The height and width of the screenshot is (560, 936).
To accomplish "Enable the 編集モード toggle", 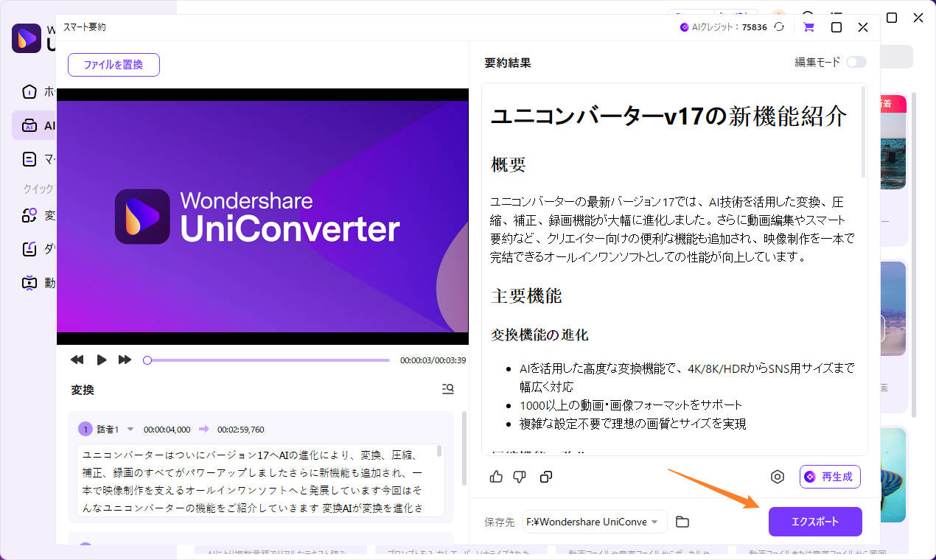I will 856,63.
